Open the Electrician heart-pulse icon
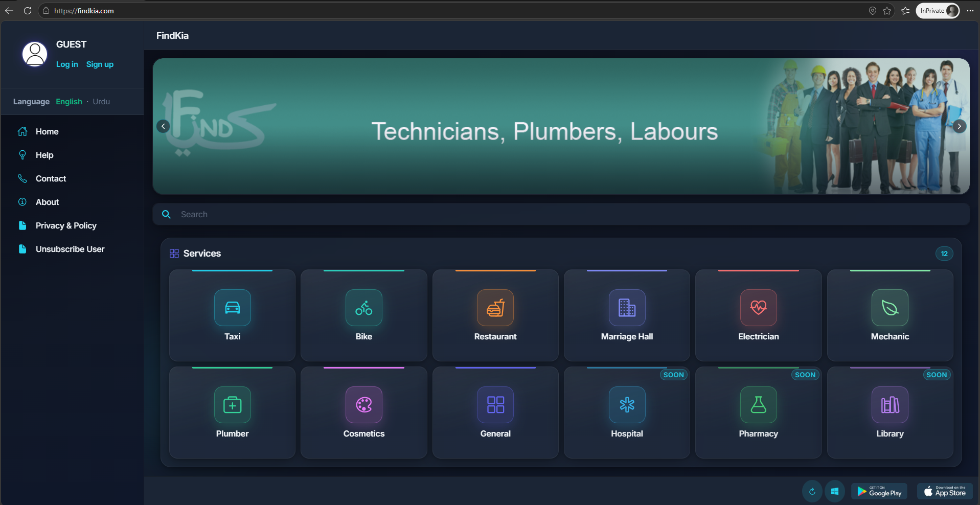Screen dimensions: 980x505 758,308
